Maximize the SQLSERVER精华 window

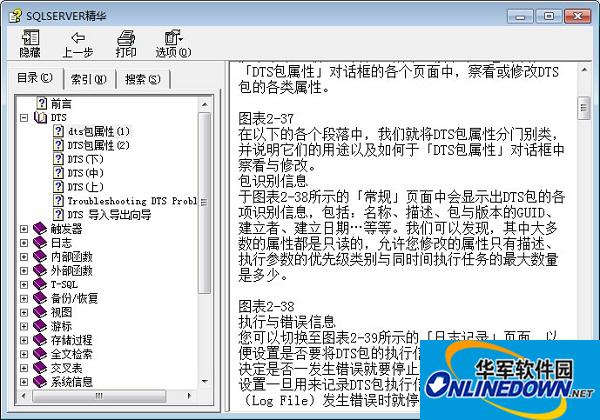coord(549,16)
